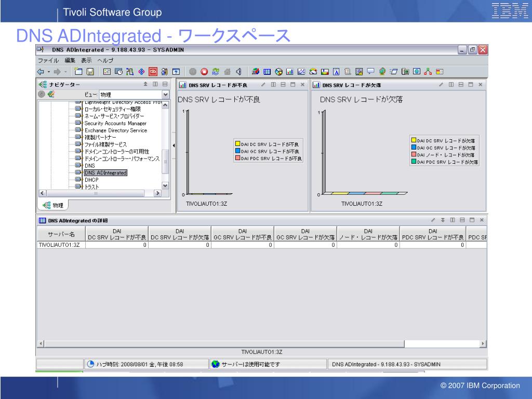The image size is (532, 399).
Task: Select the Plot Chart view icon
Action: 301,72
